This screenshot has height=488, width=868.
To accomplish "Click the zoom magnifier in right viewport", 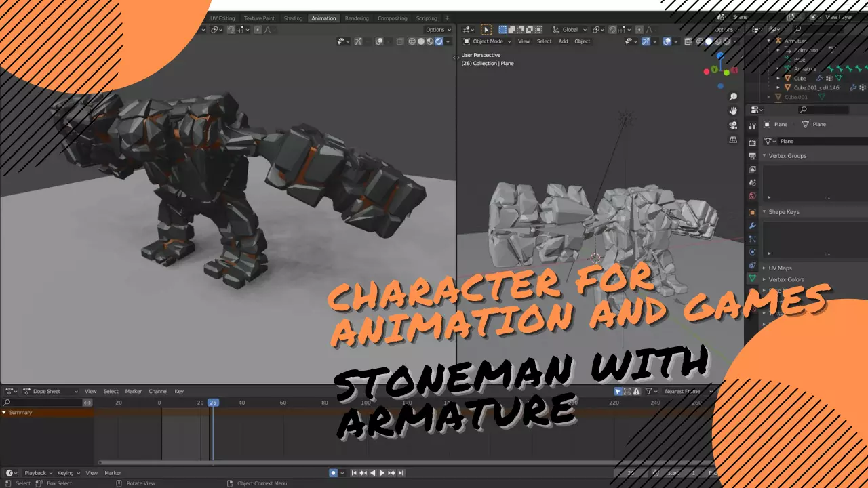I will (x=733, y=97).
